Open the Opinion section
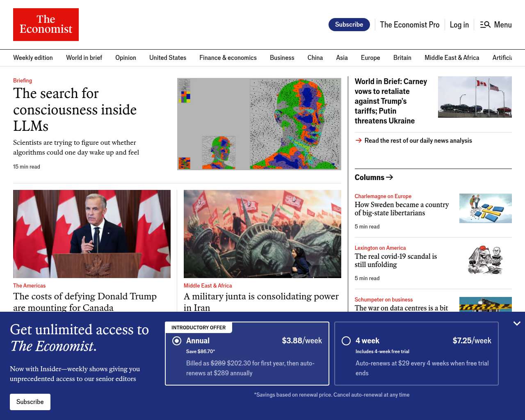Screen dimensions: 525x420 point(126,58)
